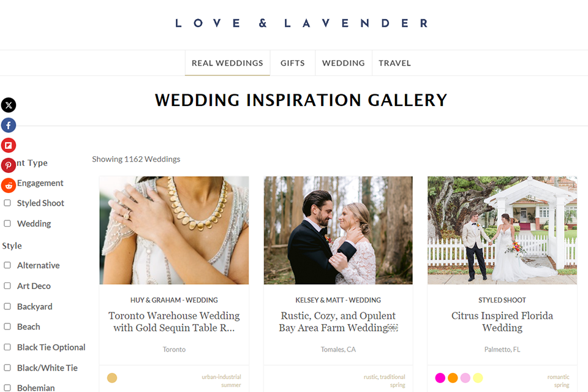
Task: Share page on X (Twitter) icon
Action: click(8, 105)
